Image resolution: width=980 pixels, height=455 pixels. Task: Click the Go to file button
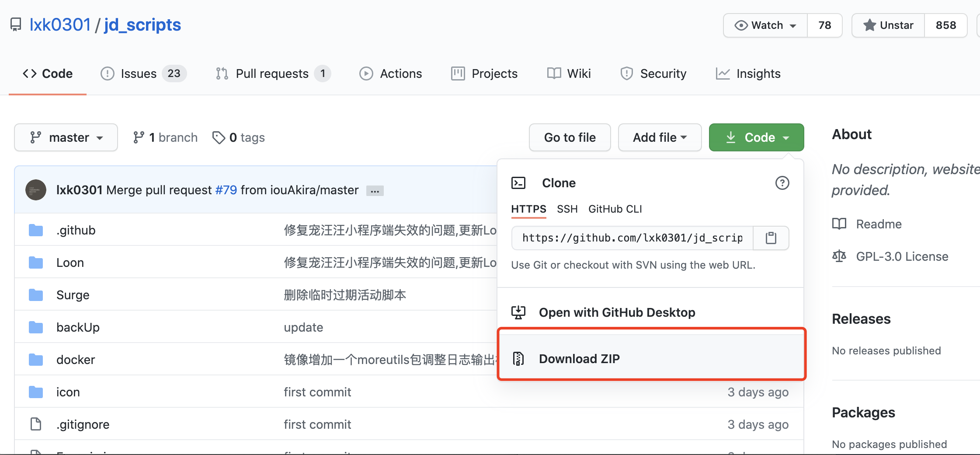[570, 137]
